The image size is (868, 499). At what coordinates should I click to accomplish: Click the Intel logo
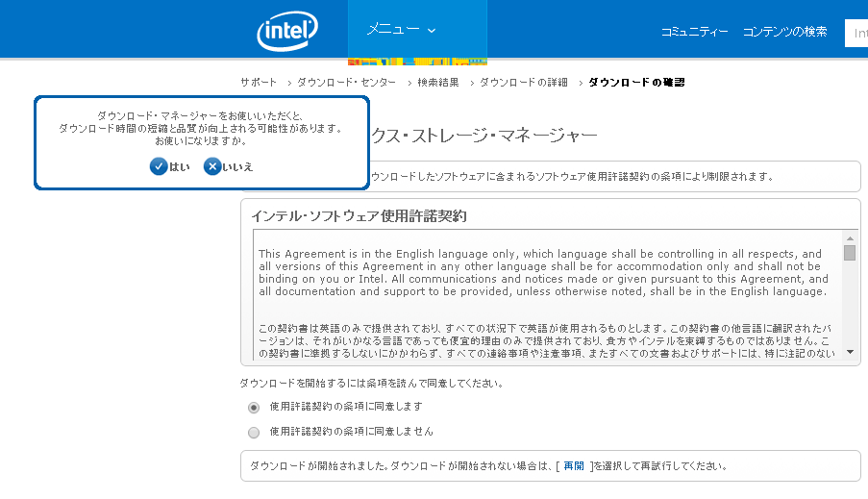click(x=287, y=31)
